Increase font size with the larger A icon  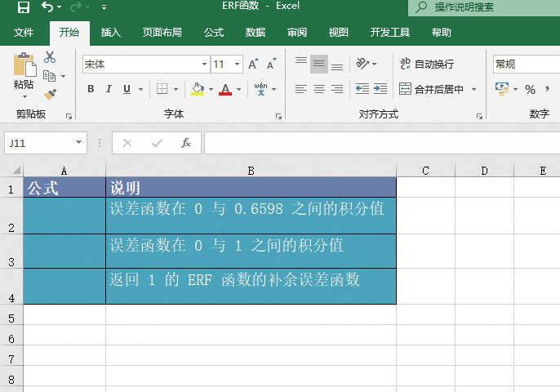252,64
